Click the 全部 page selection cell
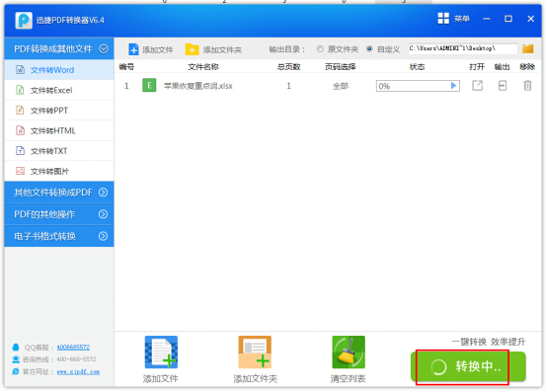 341,86
